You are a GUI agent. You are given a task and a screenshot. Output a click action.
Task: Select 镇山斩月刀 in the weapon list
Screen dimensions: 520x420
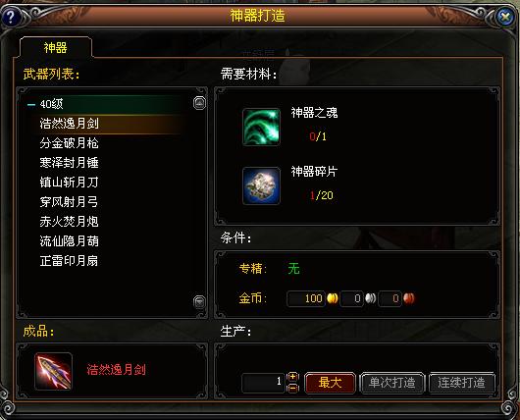(x=70, y=183)
